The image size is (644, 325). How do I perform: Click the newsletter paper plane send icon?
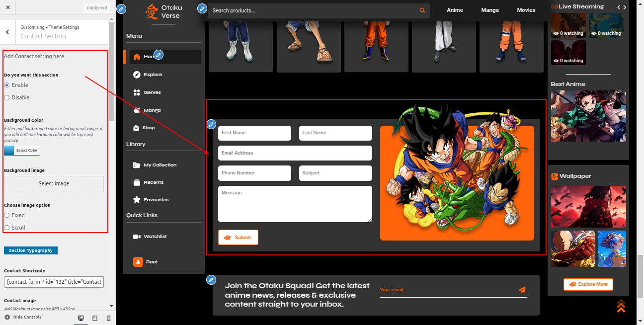[x=522, y=290]
